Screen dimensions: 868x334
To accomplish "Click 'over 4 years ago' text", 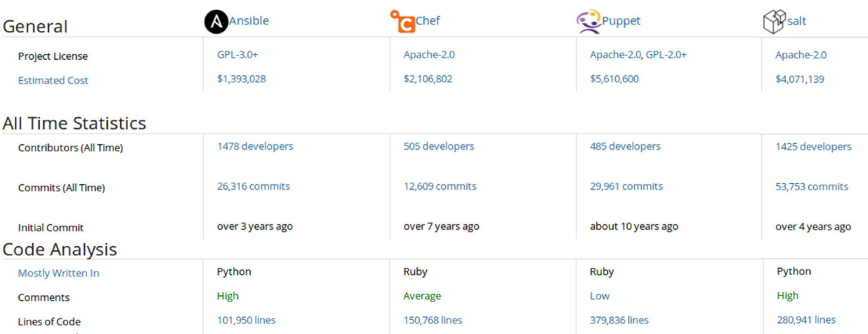I will coord(813,227).
